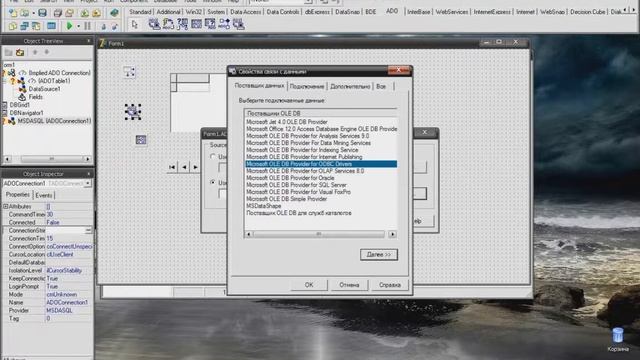Click the View Unit toolbar icon
This screenshot has height=360, width=640.
(x=13, y=26)
